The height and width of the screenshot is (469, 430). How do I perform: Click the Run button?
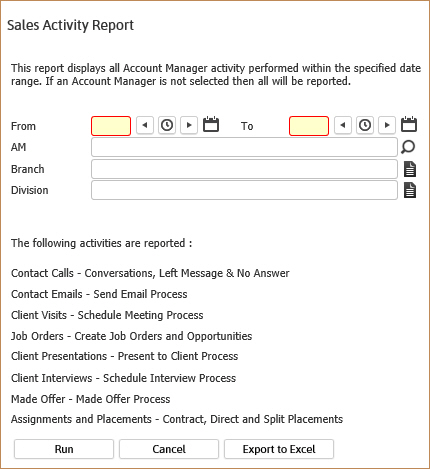tap(64, 449)
